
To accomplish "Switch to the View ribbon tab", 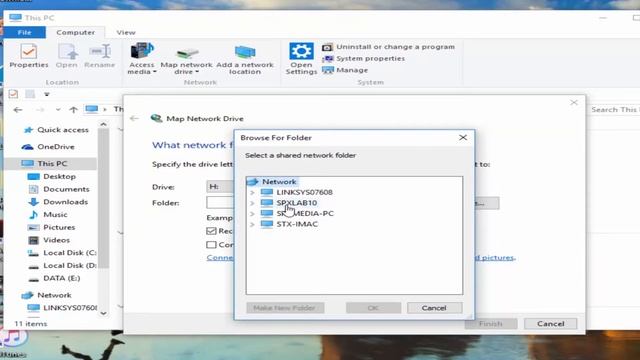I will click(126, 32).
